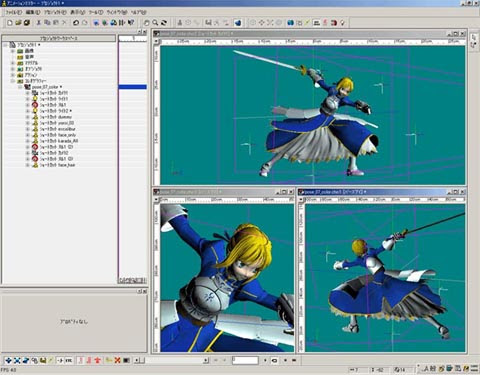The height and width of the screenshot is (375, 480).
Task: Click the frame number input field
Action: [245, 360]
